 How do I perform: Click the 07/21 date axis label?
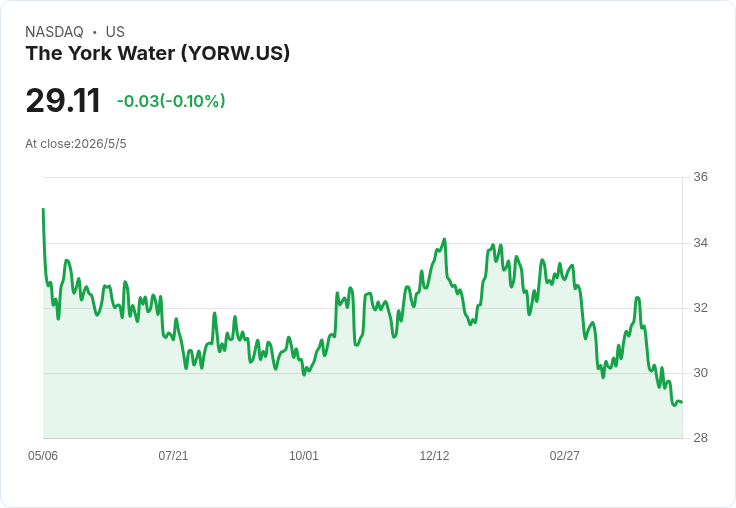[x=173, y=455]
